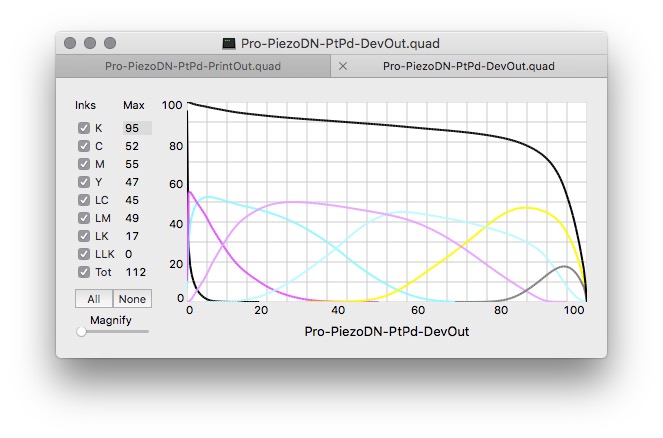The height and width of the screenshot is (438, 663).
Task: Uncheck the K ink checkbox
Action: (84, 128)
